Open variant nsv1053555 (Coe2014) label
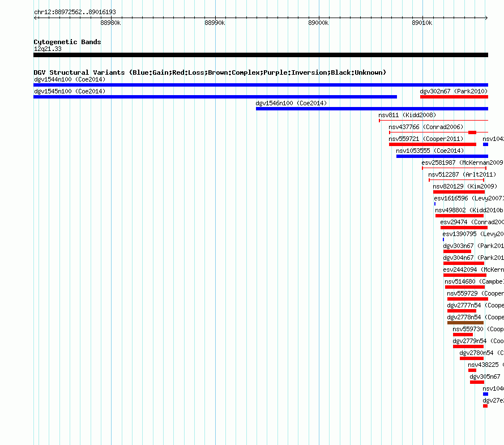This screenshot has height=445, width=504. point(430,151)
